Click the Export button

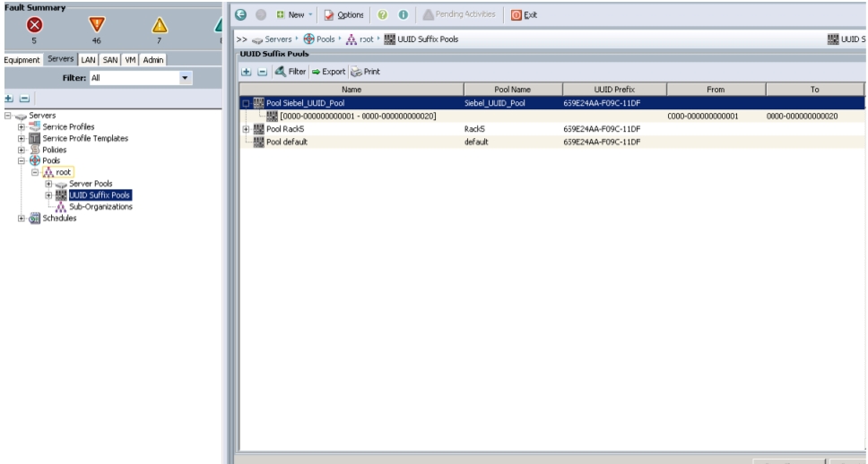pos(328,72)
